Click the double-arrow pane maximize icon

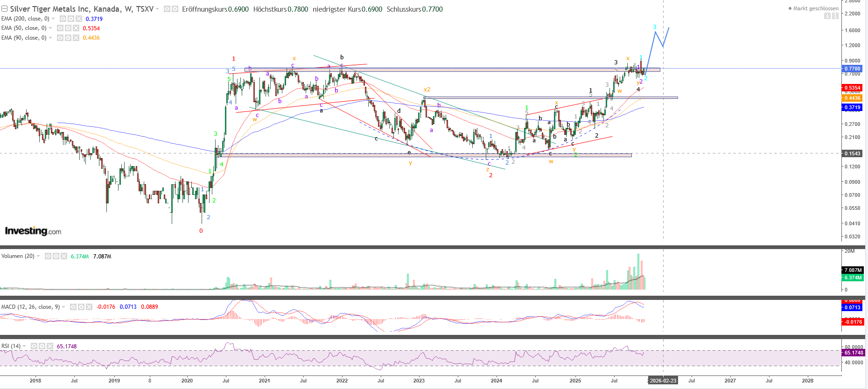[835, 16]
